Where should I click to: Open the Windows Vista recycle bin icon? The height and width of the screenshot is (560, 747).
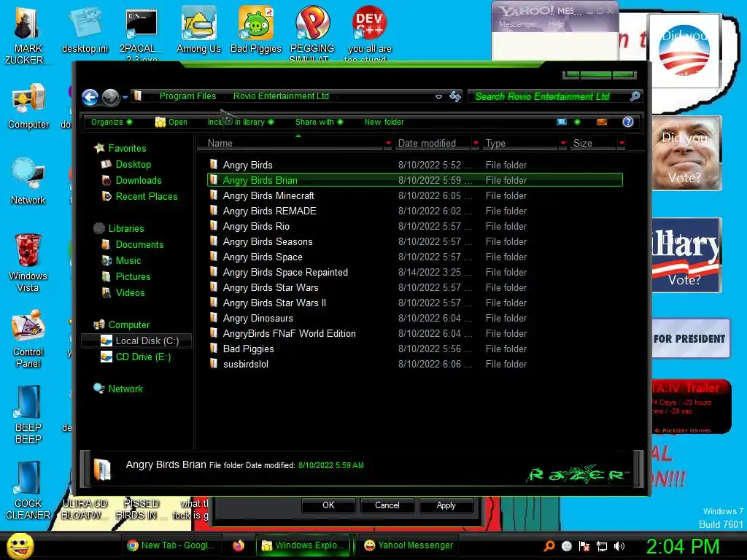28,262
